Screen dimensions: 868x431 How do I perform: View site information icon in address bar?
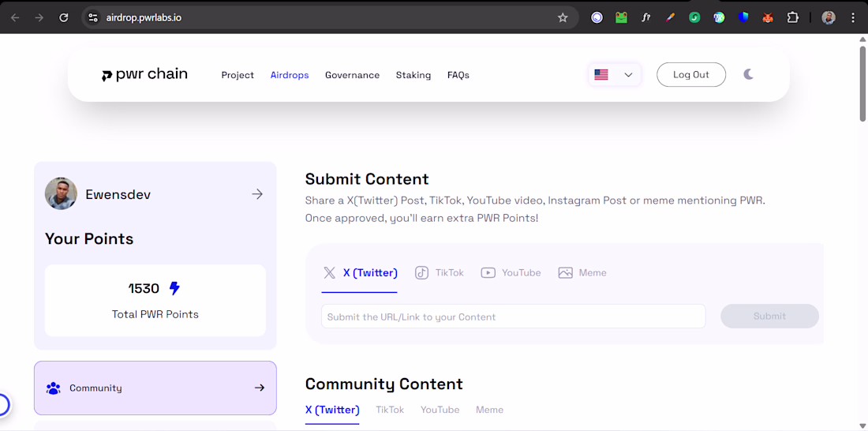[x=93, y=17]
